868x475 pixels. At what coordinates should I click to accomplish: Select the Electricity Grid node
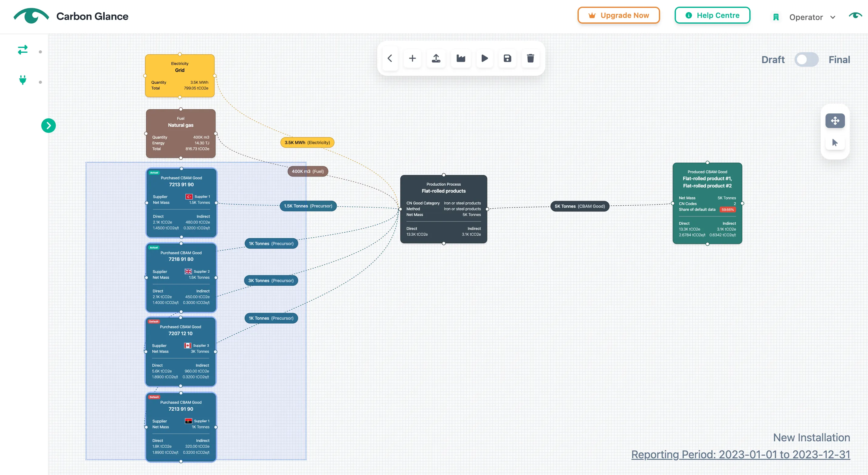tap(180, 76)
